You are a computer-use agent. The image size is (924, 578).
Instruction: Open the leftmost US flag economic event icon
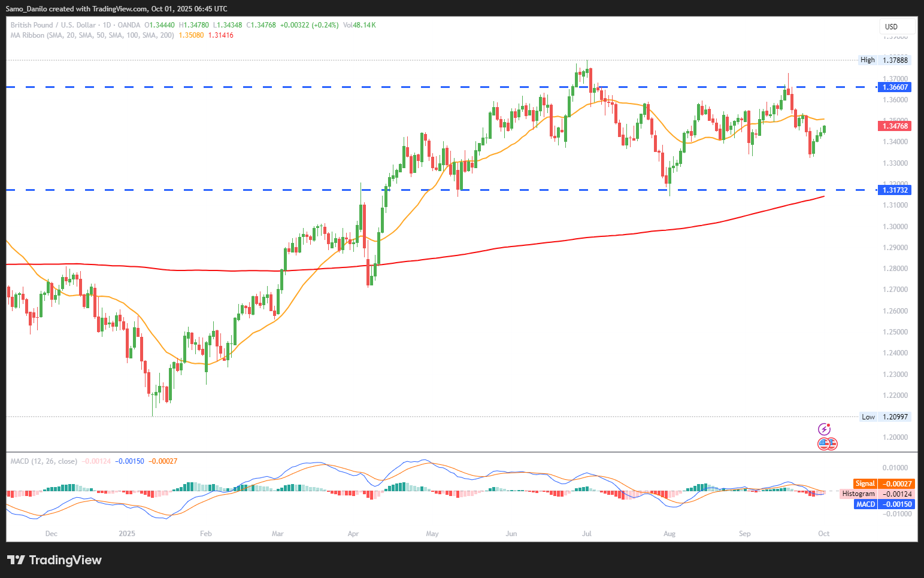pyautogui.click(x=824, y=444)
